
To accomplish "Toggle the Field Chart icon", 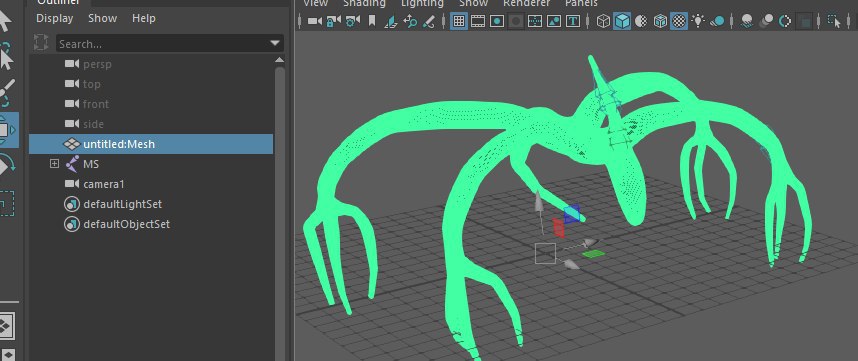I will 535,21.
